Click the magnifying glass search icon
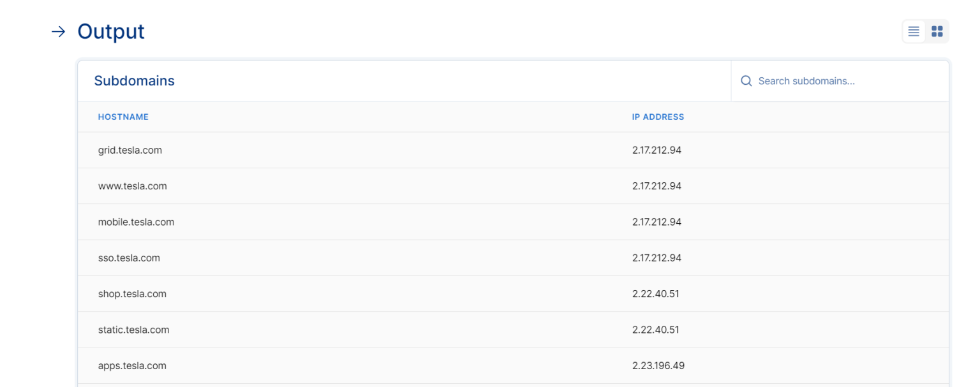 [746, 81]
